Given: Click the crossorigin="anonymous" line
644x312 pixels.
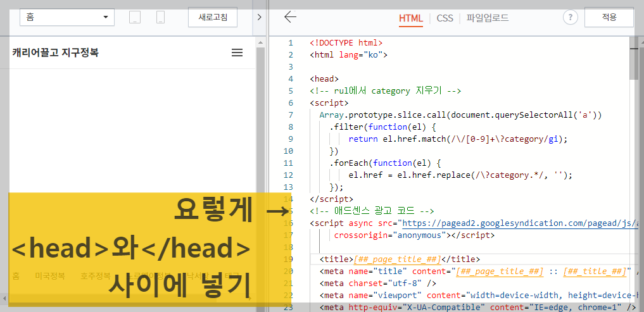Looking at the screenshot, I should coord(414,235).
